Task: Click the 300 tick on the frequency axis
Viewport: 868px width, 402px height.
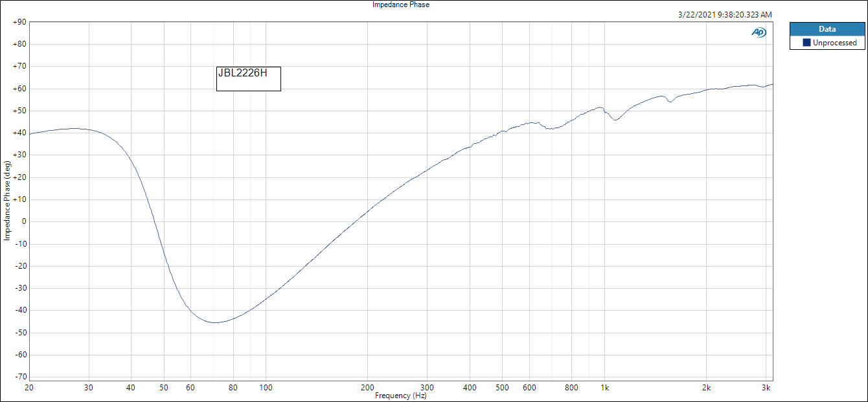Action: (x=428, y=388)
